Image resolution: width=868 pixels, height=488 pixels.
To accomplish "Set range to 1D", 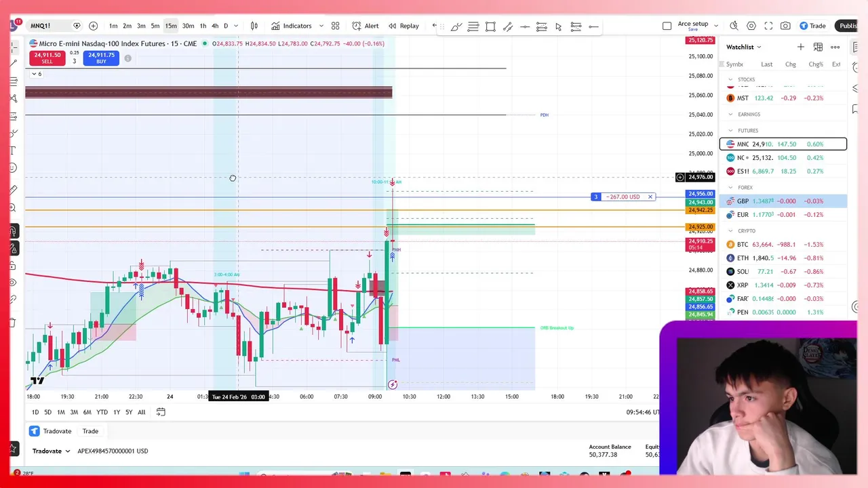I will click(35, 412).
